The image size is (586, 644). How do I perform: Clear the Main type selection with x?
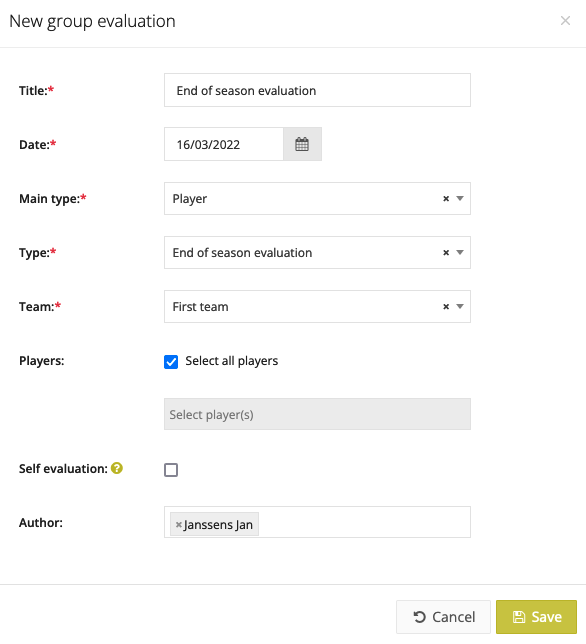click(446, 199)
